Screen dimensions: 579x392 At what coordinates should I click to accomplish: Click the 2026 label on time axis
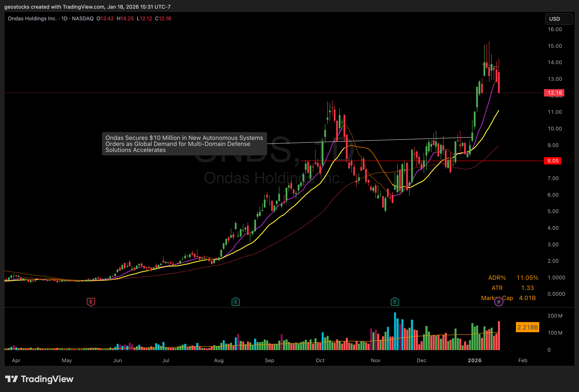tap(474, 360)
